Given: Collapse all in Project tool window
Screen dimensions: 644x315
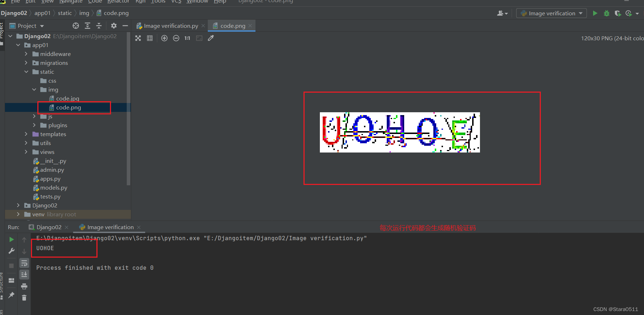Looking at the screenshot, I should pos(99,26).
